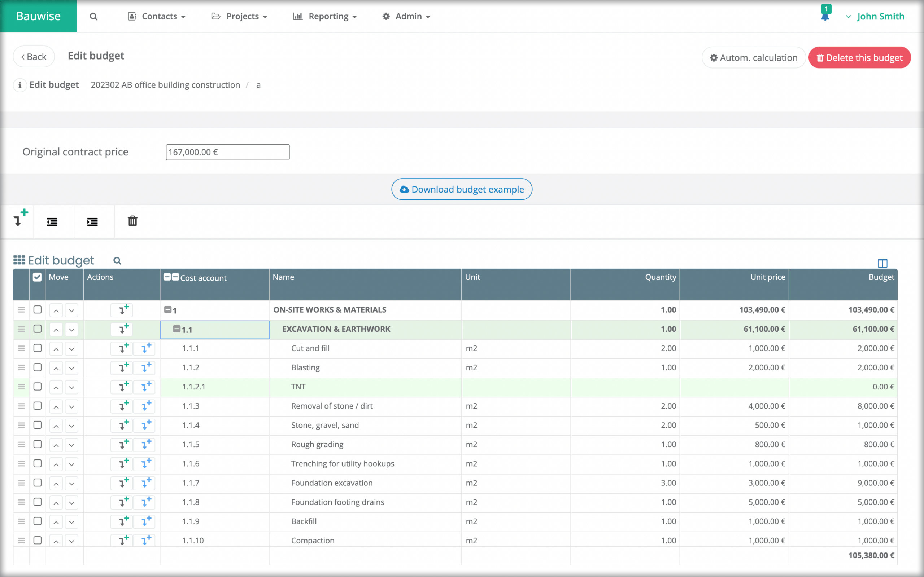Click the notification bell showing 1 alert
Screen dimensions: 924x577
point(825,16)
